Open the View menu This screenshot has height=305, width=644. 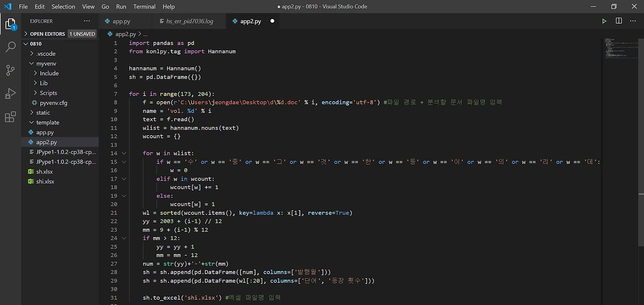[89, 7]
